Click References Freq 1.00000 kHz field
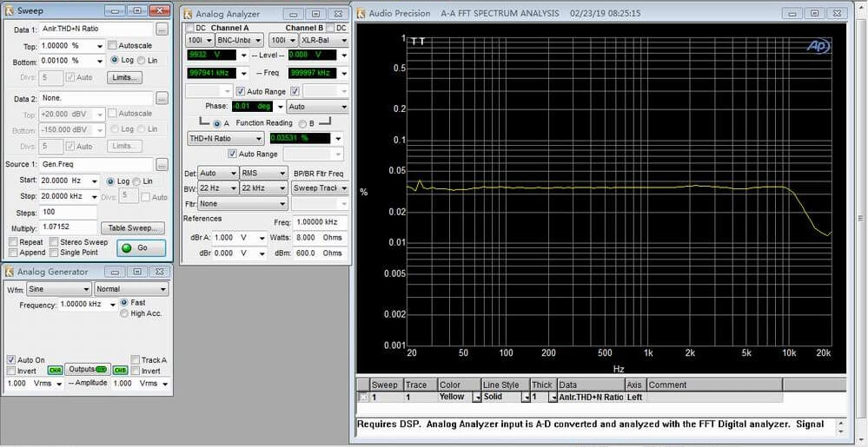 [x=321, y=222]
